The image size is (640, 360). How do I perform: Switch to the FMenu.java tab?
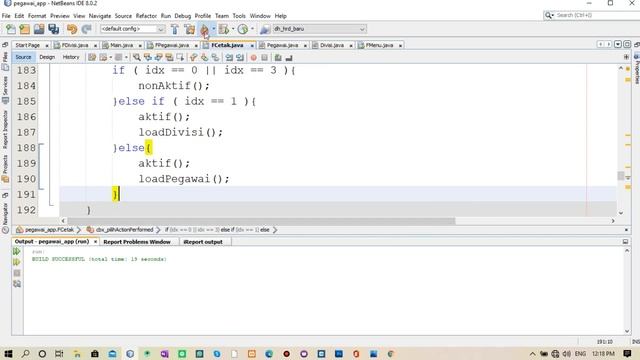click(379, 45)
